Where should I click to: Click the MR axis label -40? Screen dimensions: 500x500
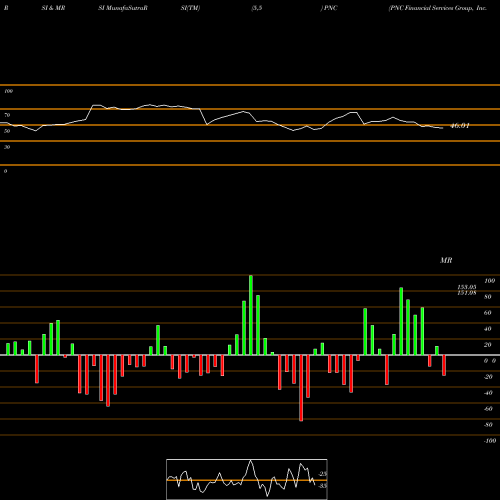(488, 393)
